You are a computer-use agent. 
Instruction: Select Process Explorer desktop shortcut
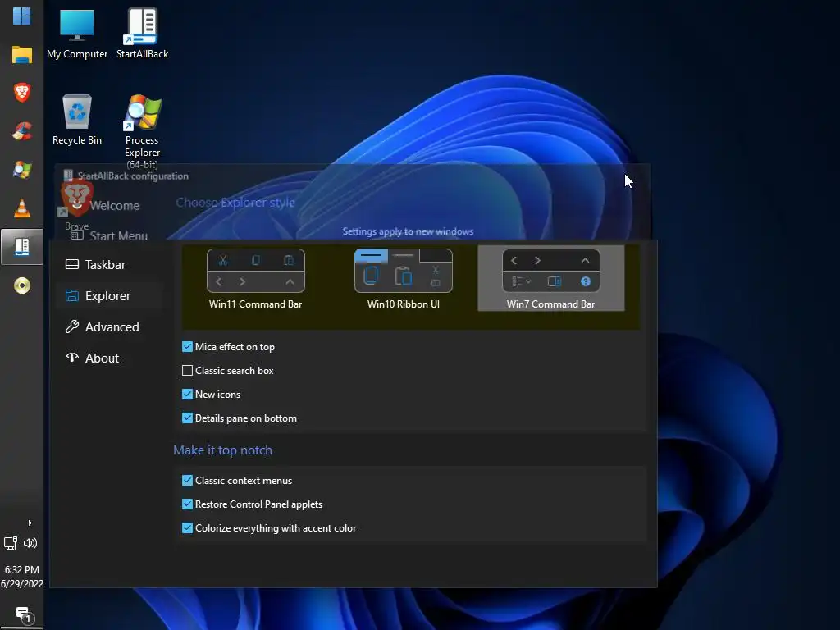tap(142, 132)
